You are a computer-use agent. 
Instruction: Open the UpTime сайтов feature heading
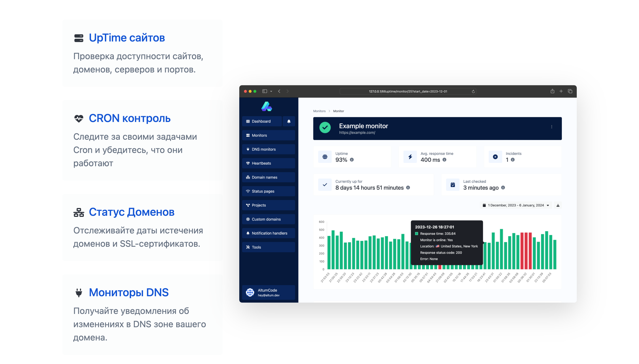[127, 38]
